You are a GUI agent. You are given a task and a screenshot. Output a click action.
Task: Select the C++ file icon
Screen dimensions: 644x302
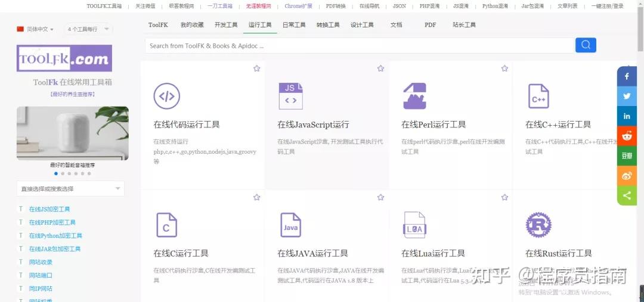coord(538,96)
